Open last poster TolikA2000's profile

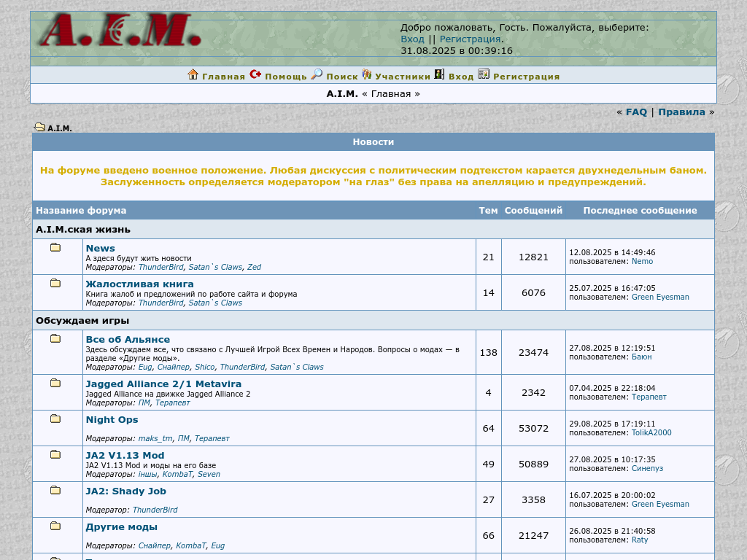click(651, 433)
